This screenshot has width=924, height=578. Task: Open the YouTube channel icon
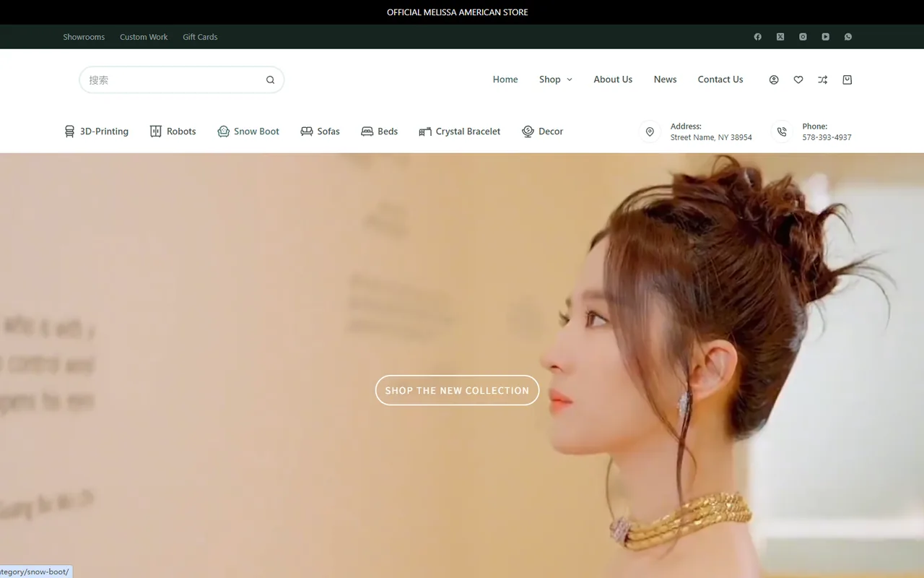[825, 37]
